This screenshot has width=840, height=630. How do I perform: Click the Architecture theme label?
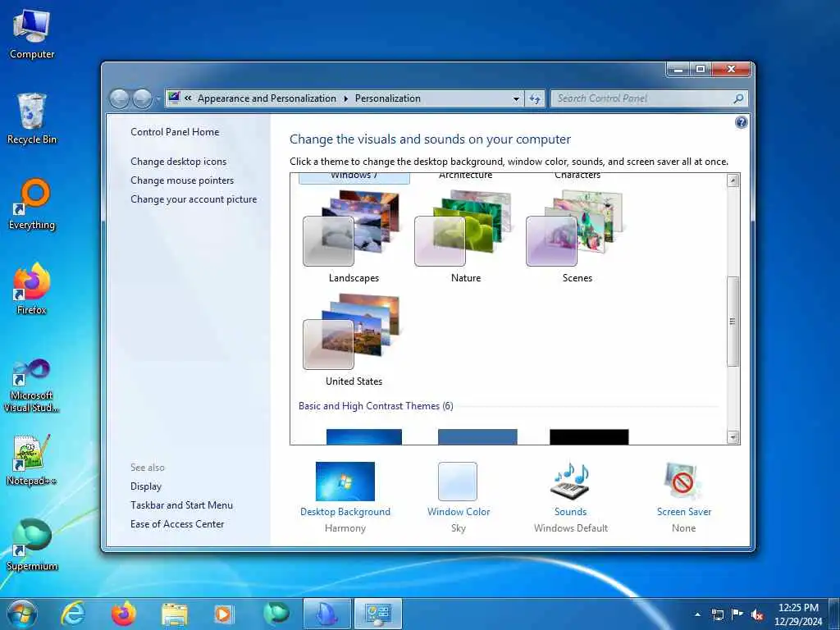[466, 176]
